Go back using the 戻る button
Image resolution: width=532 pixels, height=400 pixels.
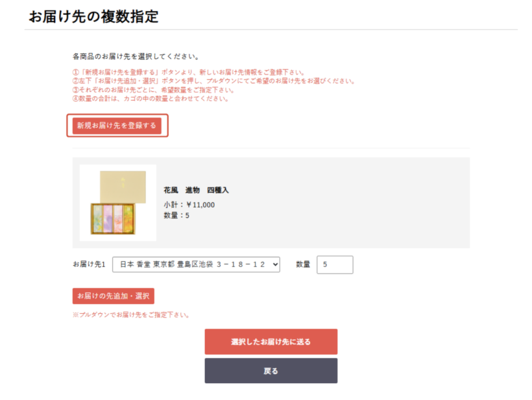(271, 371)
